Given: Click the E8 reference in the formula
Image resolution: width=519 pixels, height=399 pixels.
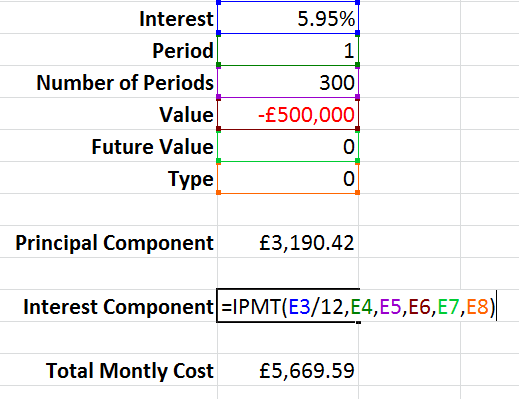Looking at the screenshot, I should [477, 307].
